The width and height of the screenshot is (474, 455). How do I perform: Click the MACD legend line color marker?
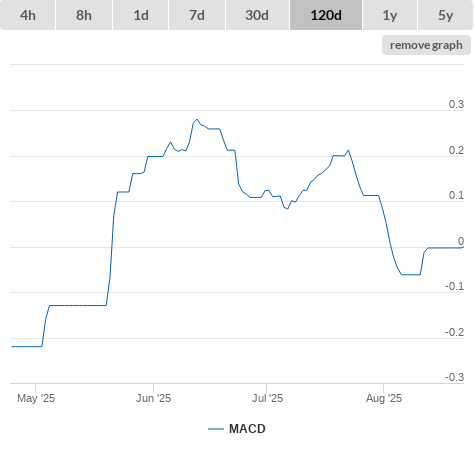(x=216, y=429)
